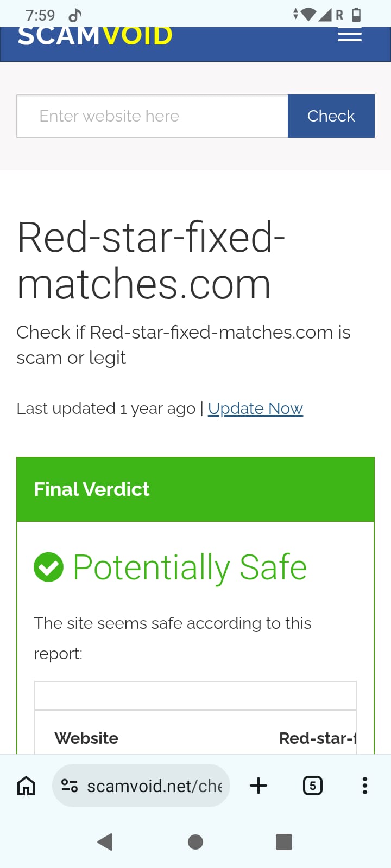Focus the Enter website here field

(152, 116)
